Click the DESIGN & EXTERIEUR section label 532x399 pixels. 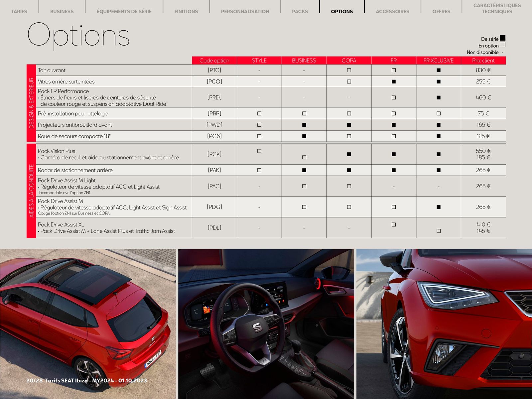[x=31, y=103]
